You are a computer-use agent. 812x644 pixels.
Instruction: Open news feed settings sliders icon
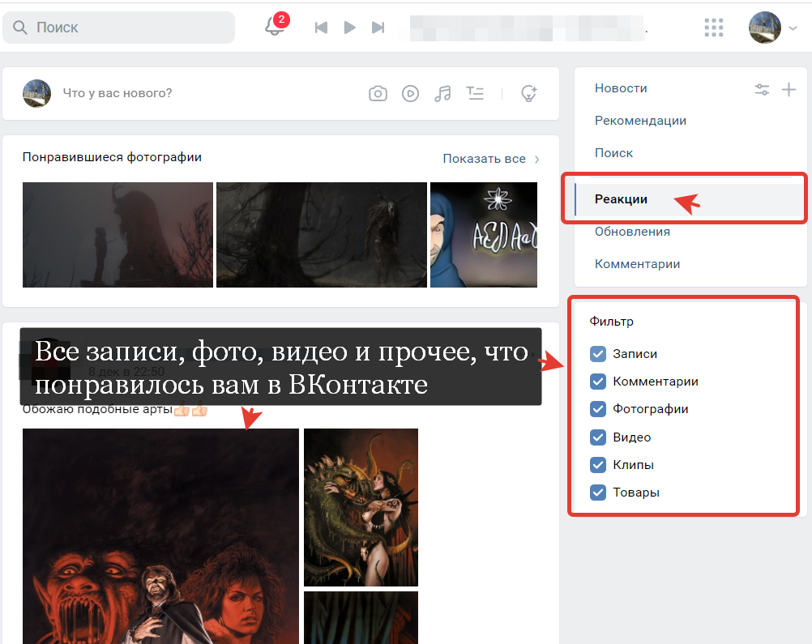tap(762, 89)
